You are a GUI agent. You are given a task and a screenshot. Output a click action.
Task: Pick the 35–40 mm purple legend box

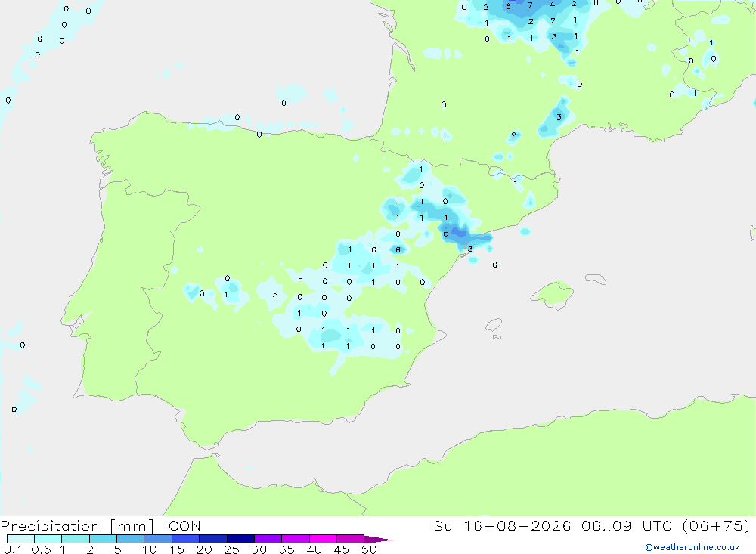296,539
